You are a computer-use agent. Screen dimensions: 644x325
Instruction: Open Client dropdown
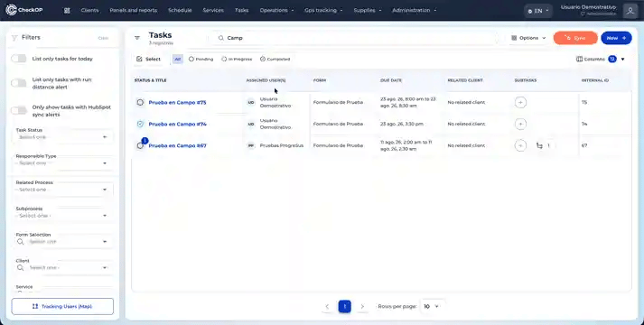tap(63, 267)
